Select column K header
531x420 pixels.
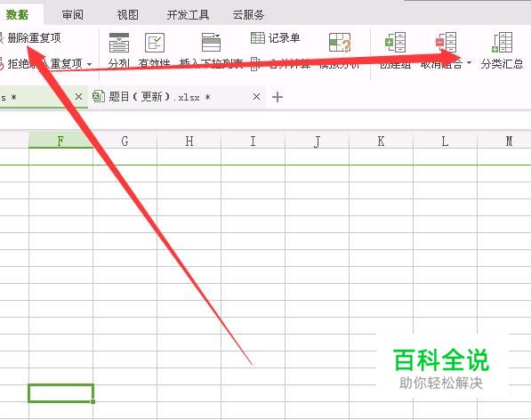coord(381,141)
